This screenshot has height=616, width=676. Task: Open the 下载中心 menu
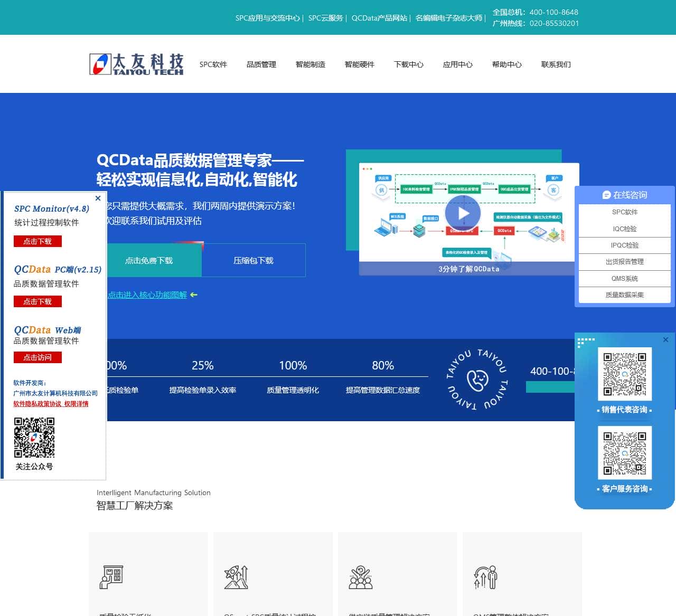coord(409,64)
